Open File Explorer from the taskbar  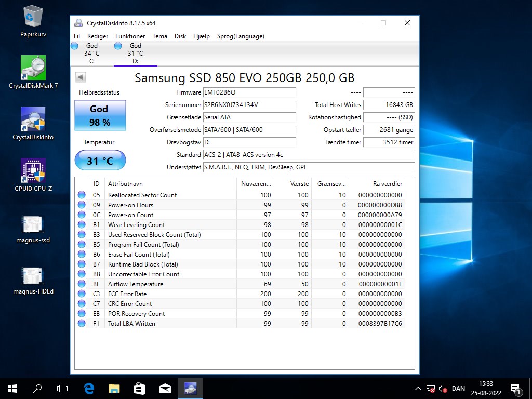114,388
